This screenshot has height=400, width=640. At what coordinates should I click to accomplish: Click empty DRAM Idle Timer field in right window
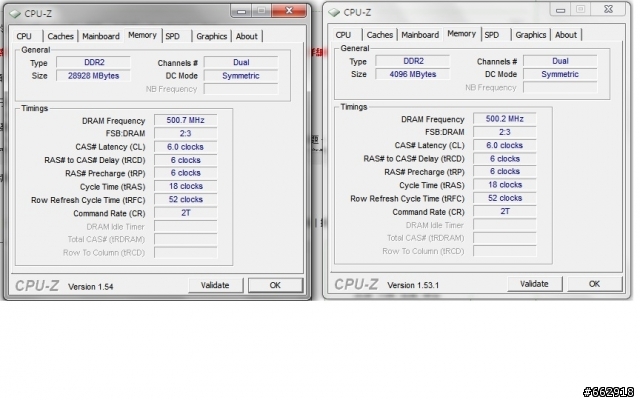[x=505, y=225]
